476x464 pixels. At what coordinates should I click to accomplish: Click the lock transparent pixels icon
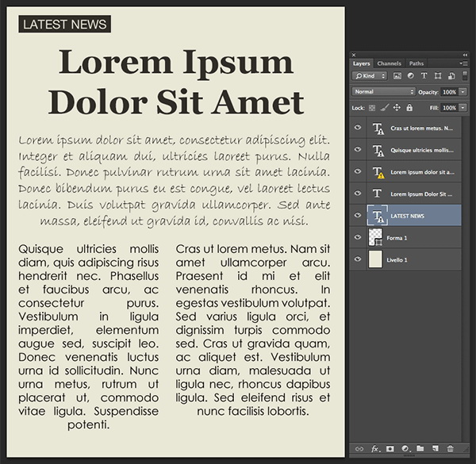372,108
